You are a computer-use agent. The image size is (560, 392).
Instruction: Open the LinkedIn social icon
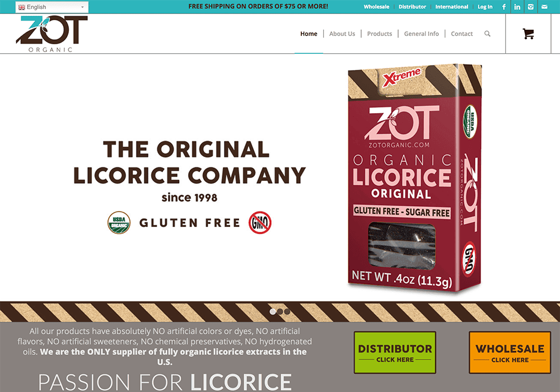[517, 7]
